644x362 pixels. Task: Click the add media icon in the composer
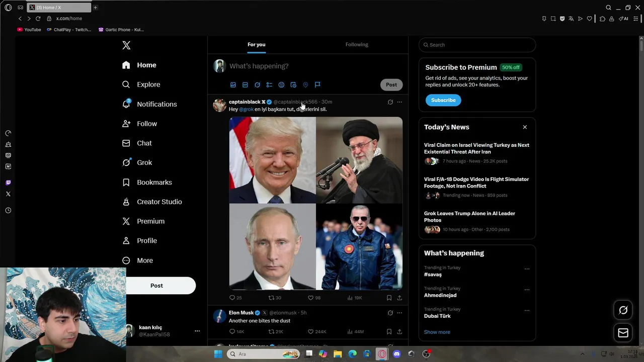(x=233, y=85)
